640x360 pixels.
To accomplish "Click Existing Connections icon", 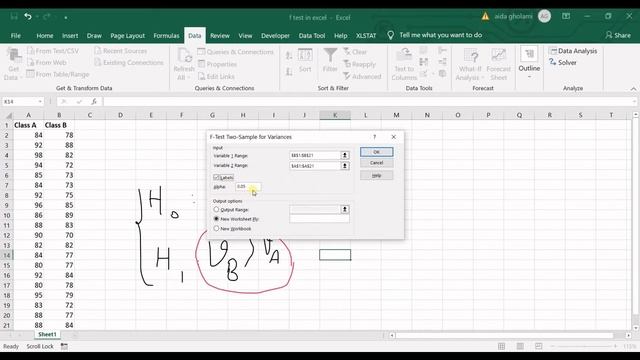I will coord(98,62).
